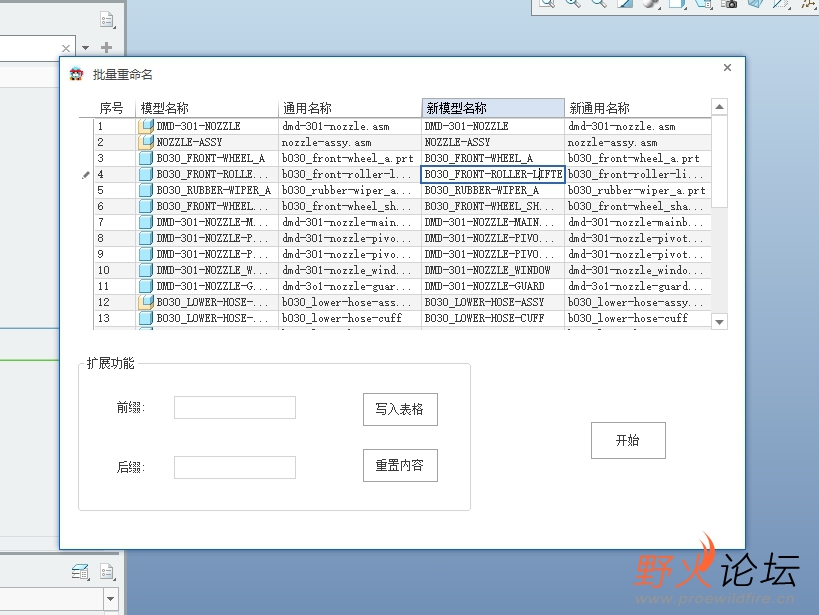Select 通用名称 cell dmd-301-nozzle_wind...
The image size is (819, 615).
(x=350, y=270)
